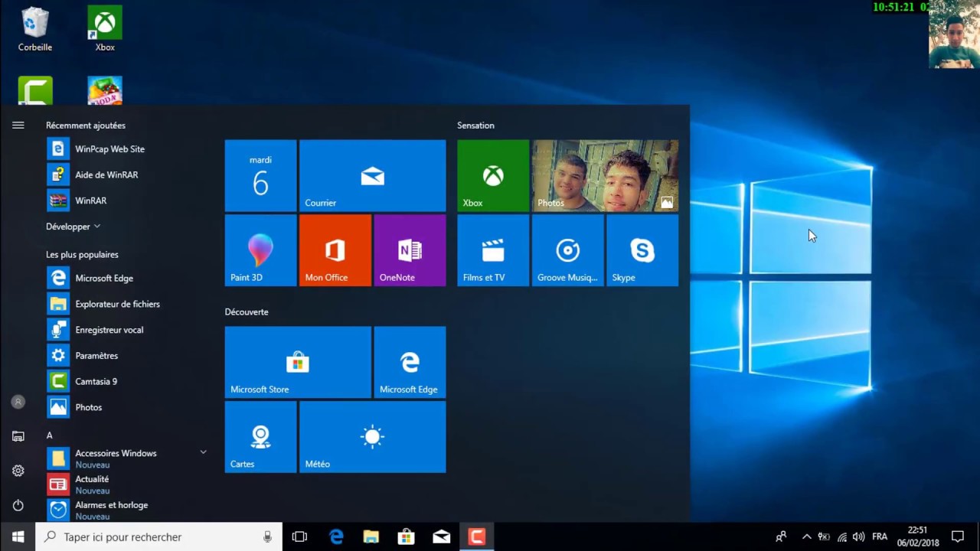Screen dimensions: 980x551
Task: Click the Camtasia icon in the taskbar
Action: click(x=477, y=537)
